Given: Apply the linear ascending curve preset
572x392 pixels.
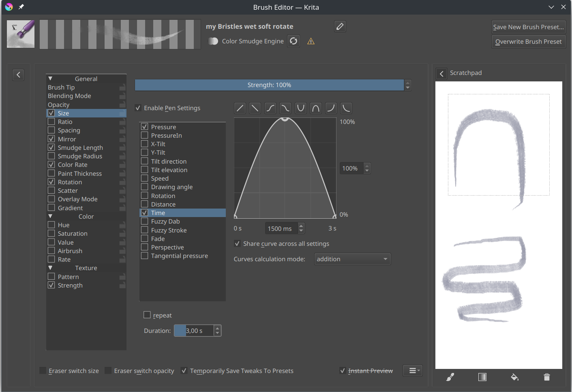Looking at the screenshot, I should click(x=240, y=108).
